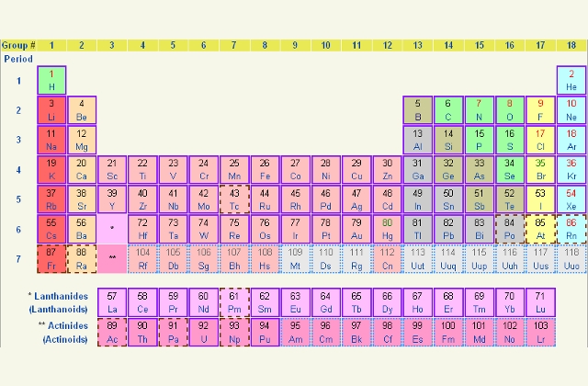The height and width of the screenshot is (386, 588).
Task: Click Gold (Au), element 79
Action: point(356,228)
